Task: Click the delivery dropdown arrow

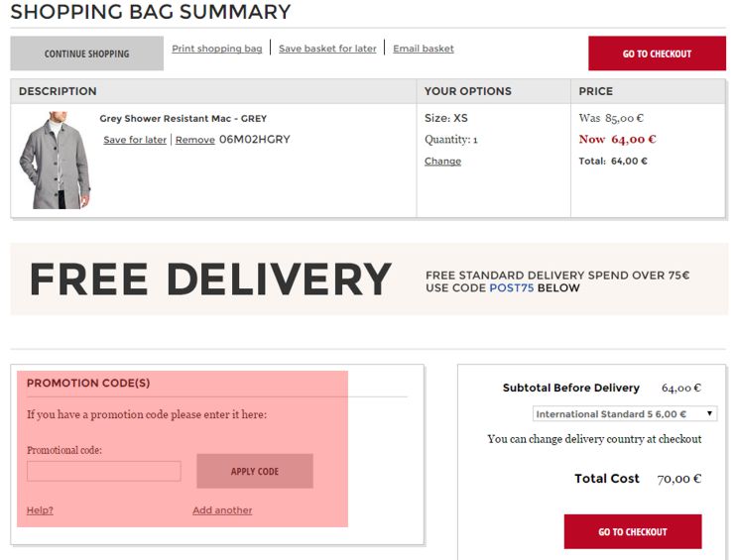Action: point(709,413)
